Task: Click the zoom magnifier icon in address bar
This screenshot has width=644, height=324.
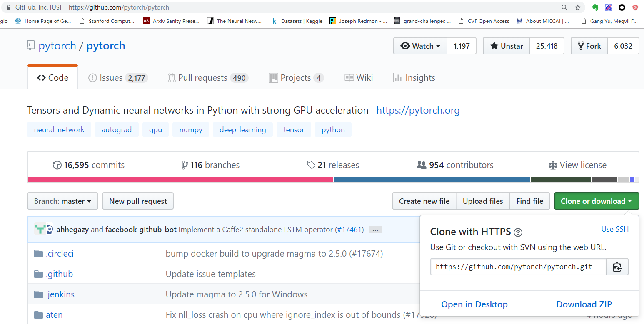Action: 564,7
